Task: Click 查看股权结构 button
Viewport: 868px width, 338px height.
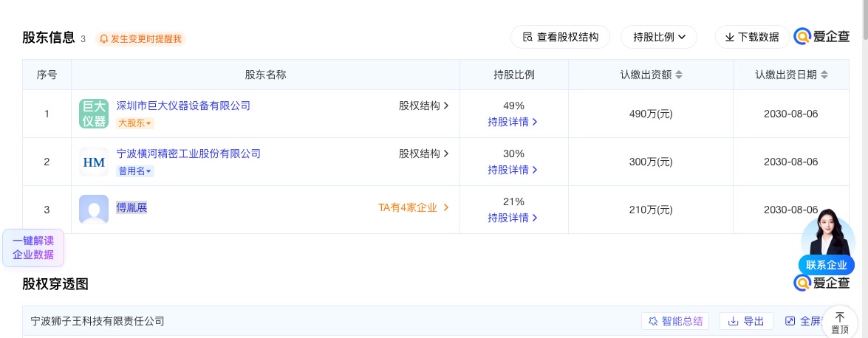Action: click(560, 37)
